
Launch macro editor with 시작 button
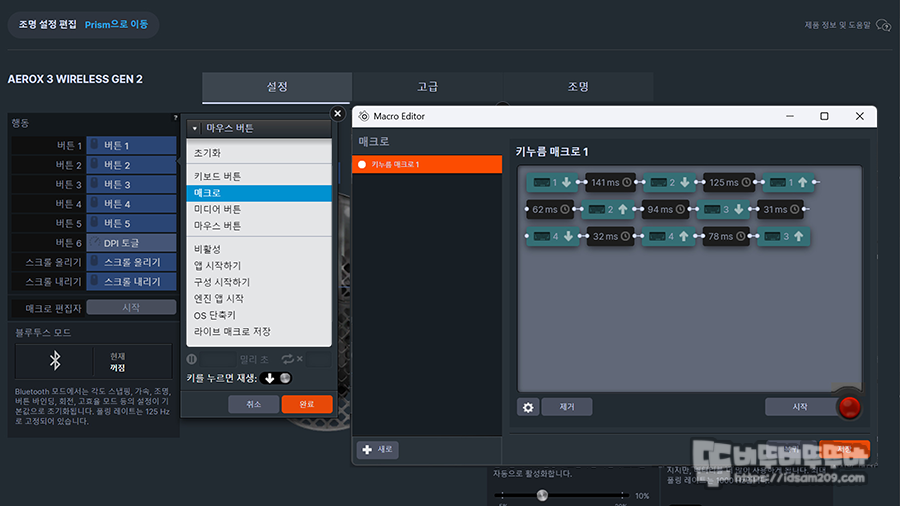pos(131,308)
